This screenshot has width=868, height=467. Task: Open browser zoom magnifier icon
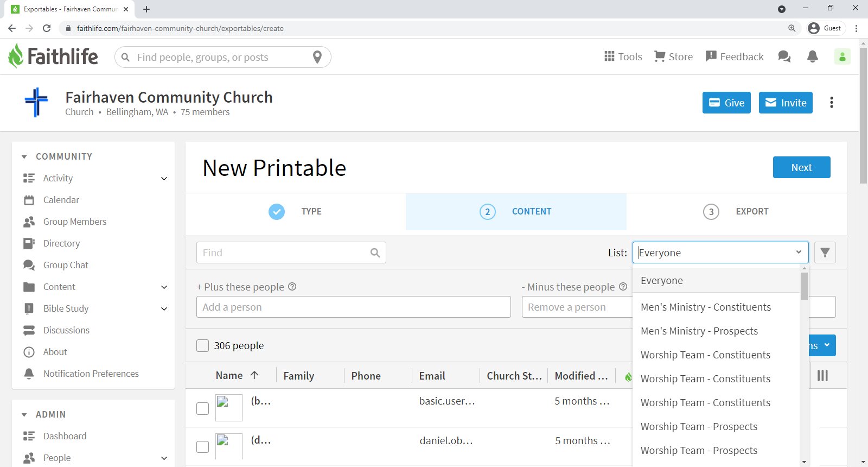click(x=792, y=28)
